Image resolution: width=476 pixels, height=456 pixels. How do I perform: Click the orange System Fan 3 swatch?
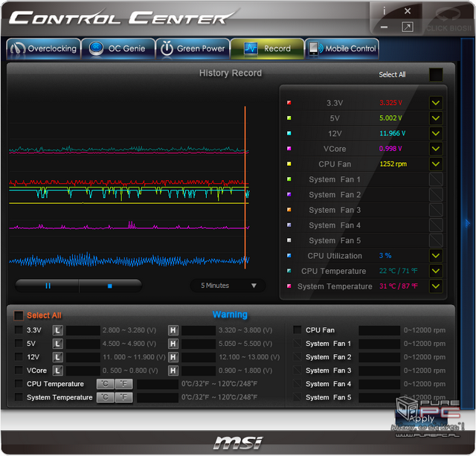click(x=289, y=210)
